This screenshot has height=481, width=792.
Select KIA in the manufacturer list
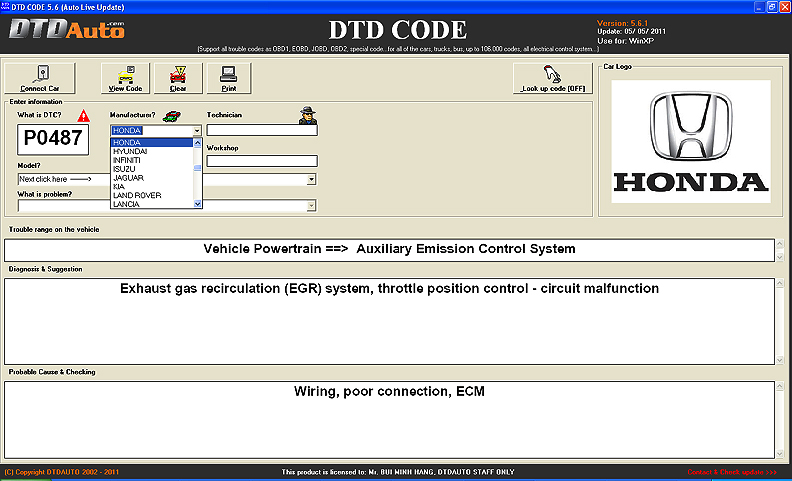(152, 186)
